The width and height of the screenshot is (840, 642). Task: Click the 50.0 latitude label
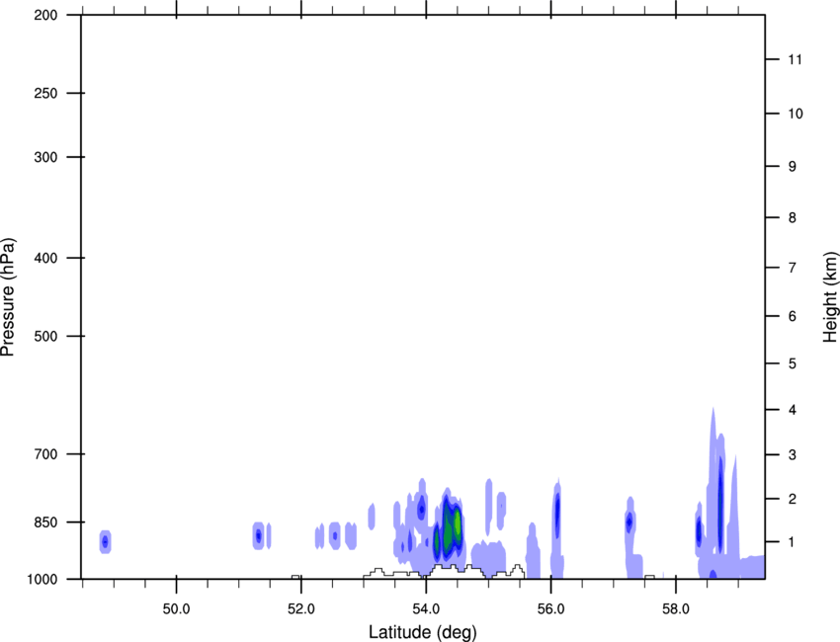[x=176, y=609]
